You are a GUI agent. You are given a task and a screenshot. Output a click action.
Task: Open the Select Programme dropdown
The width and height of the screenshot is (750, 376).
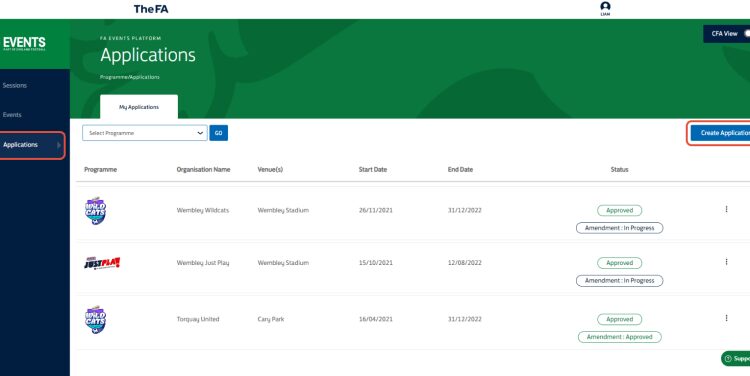145,133
